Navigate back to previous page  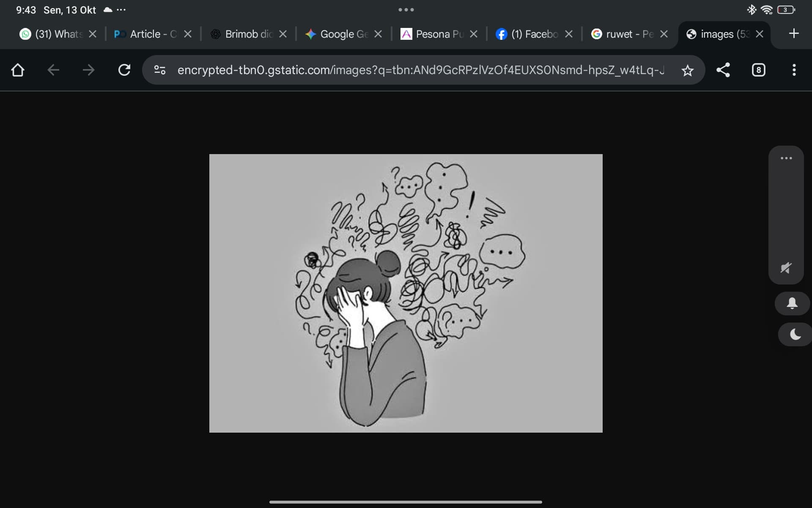[x=53, y=70]
